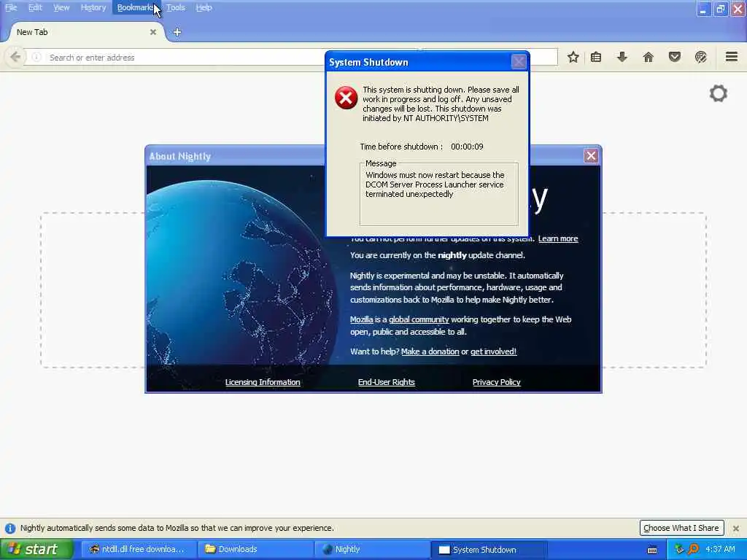
Task: Open the Downloads arrow icon in toolbar
Action: coord(622,57)
